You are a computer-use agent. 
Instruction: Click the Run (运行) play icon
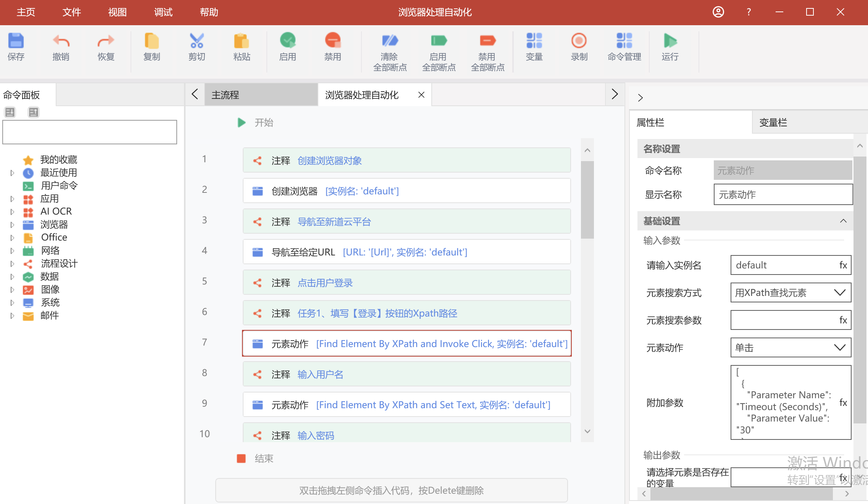[x=670, y=41]
